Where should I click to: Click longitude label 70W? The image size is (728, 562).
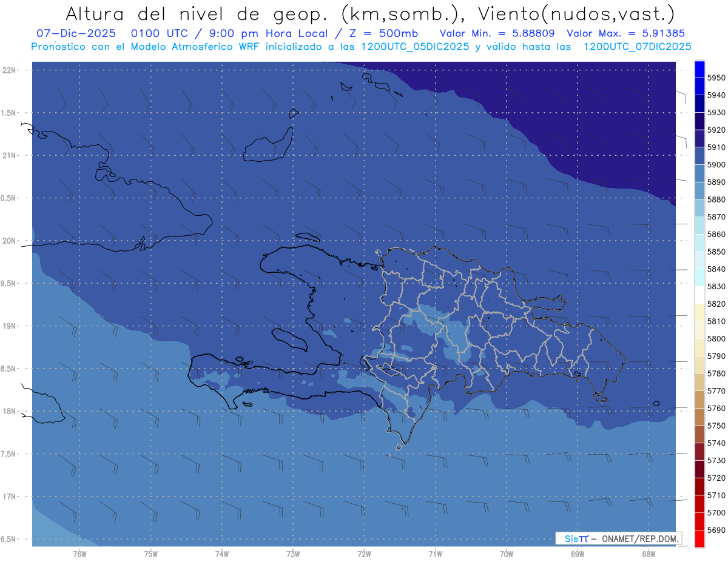pos(507,554)
